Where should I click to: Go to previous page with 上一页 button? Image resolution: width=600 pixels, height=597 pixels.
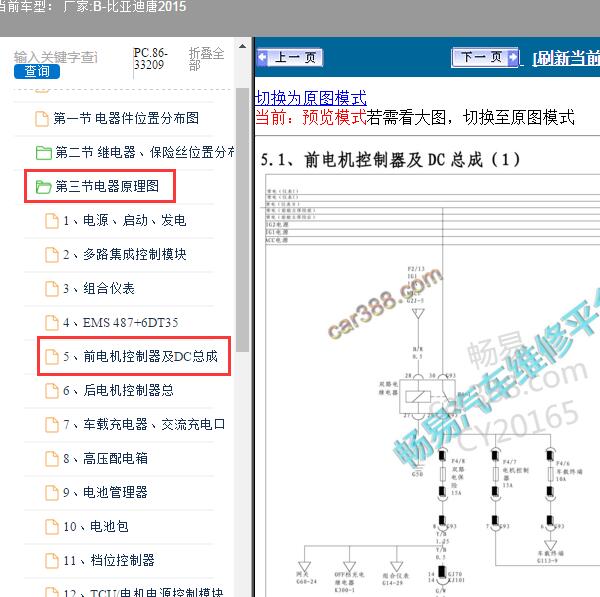(x=289, y=58)
